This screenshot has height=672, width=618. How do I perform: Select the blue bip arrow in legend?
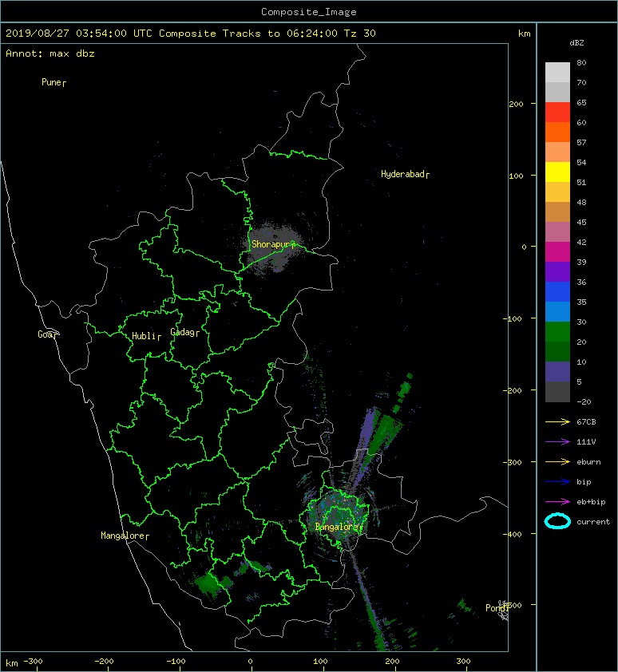click(557, 482)
